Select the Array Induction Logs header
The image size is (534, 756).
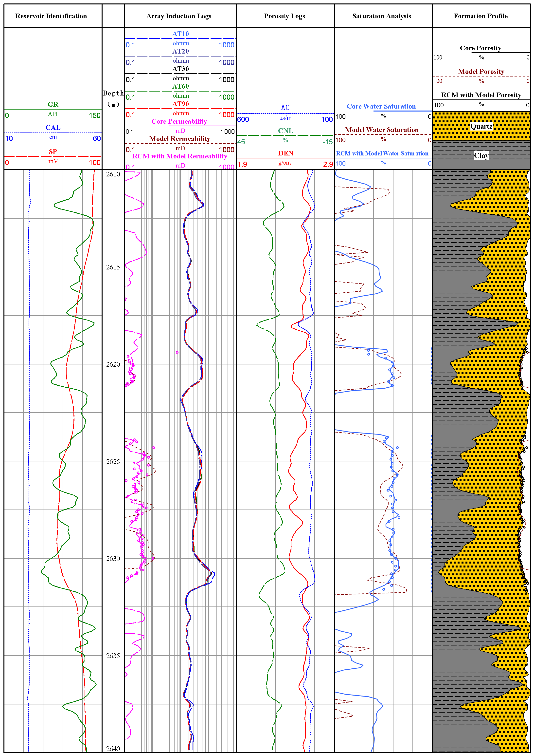(x=179, y=16)
